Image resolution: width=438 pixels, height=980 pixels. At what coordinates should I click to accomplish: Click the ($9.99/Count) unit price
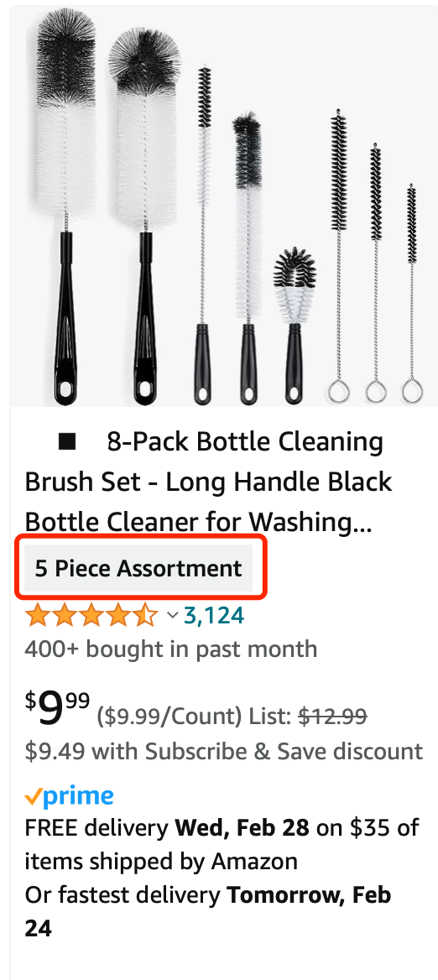[x=169, y=717]
